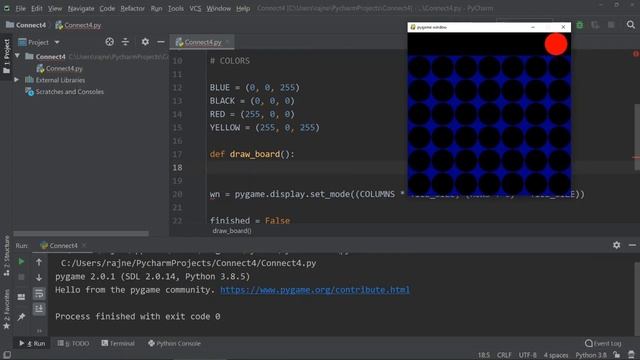
Task: Click the red circle game piece in pygame window
Action: (x=556, y=44)
